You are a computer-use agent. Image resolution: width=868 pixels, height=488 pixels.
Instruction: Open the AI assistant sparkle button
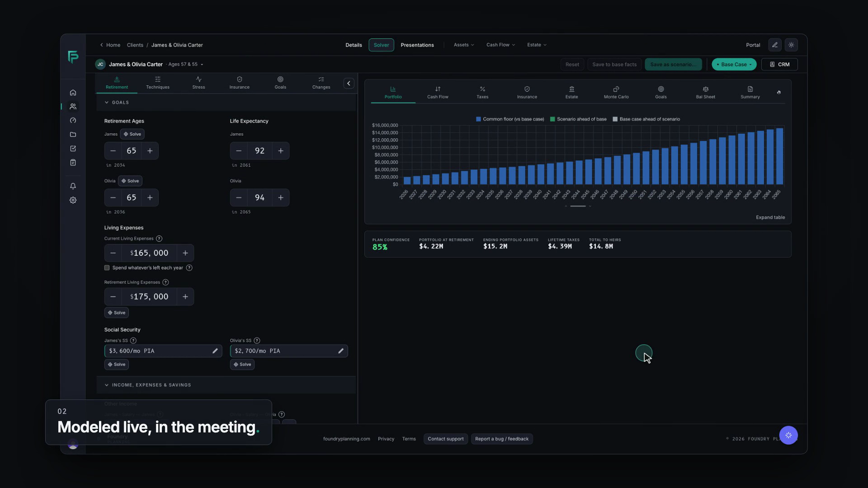coord(788,435)
